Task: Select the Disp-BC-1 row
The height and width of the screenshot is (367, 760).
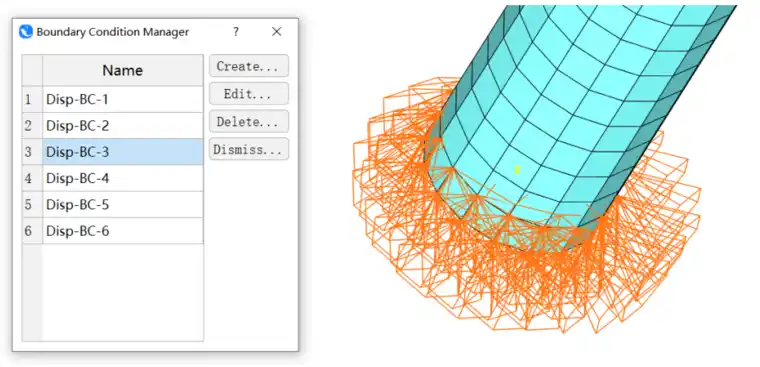Action: click(123, 99)
